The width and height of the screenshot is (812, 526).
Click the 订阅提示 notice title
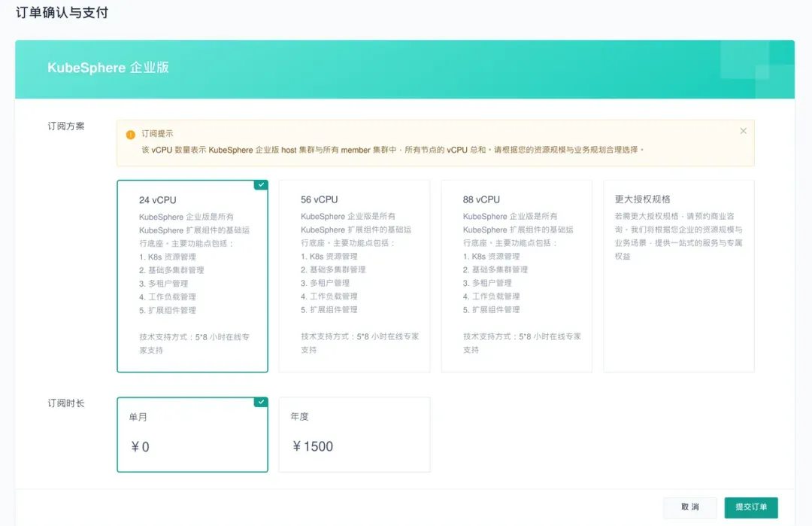(157, 134)
